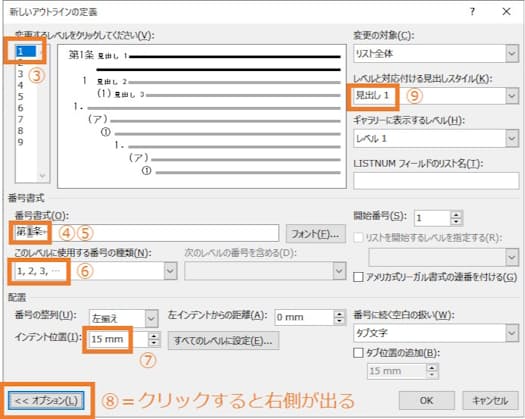Enable タブ位置の追加 checkbox
The height and width of the screenshot is (419, 525).
pyautogui.click(x=358, y=353)
